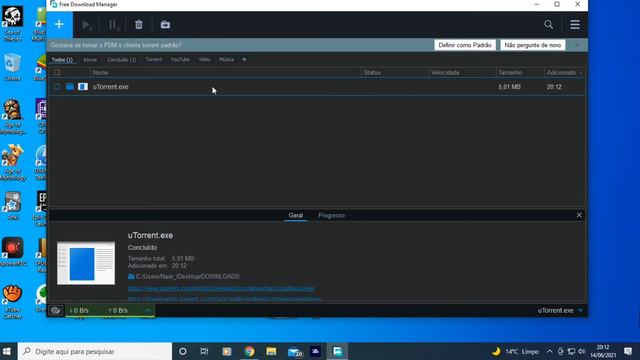Add a new tag with plus icon
Screen dimensions: 640x360
click(x=244, y=60)
